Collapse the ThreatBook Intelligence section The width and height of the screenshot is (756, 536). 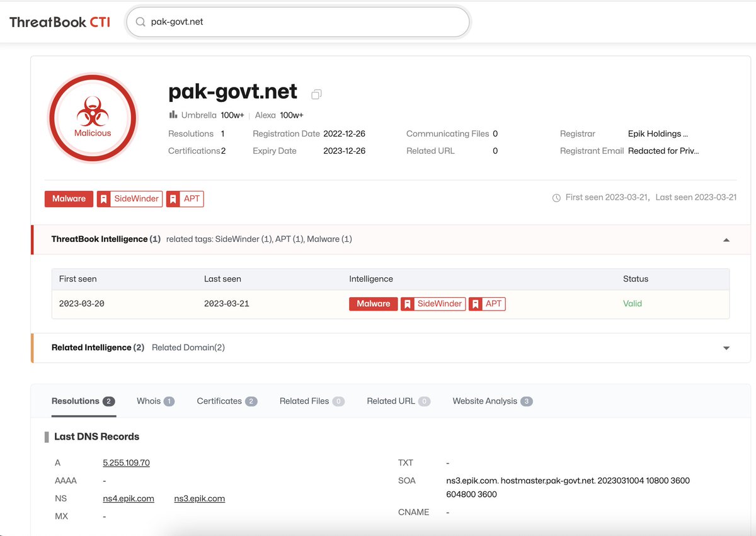coord(726,239)
